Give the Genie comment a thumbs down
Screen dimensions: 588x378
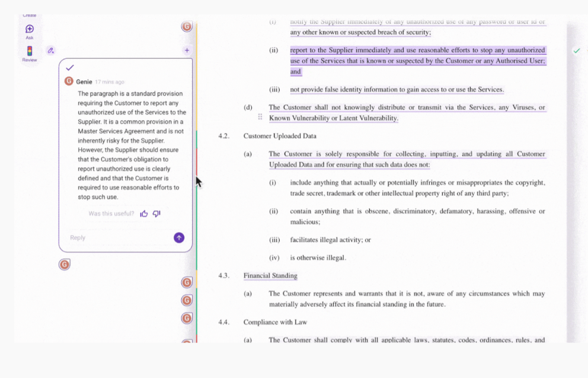156,214
